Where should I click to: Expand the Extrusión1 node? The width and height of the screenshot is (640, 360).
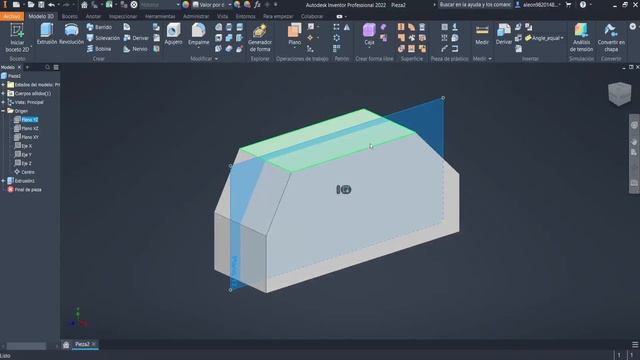click(3, 181)
